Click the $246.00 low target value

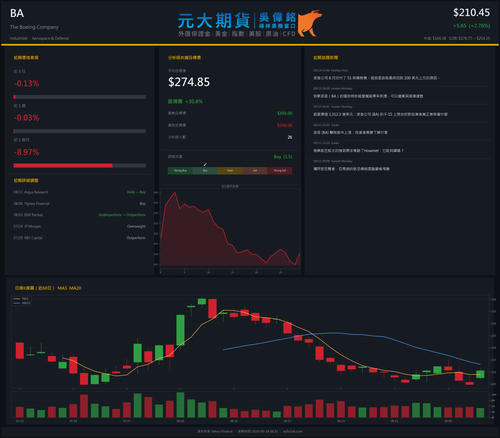point(285,125)
